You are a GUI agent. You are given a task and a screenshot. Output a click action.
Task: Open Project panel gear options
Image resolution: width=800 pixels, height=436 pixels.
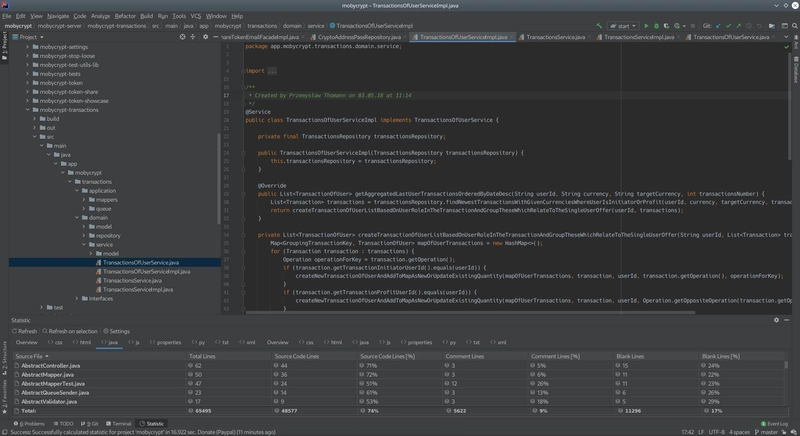coord(206,37)
